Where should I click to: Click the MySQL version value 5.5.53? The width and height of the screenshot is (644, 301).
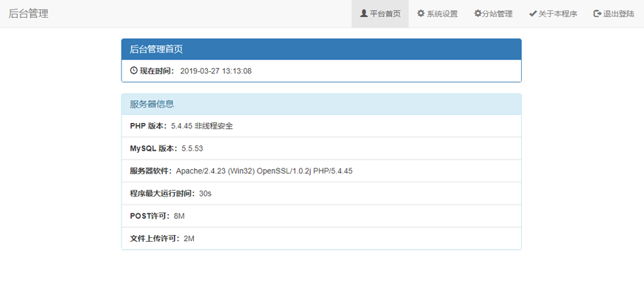[x=192, y=148]
